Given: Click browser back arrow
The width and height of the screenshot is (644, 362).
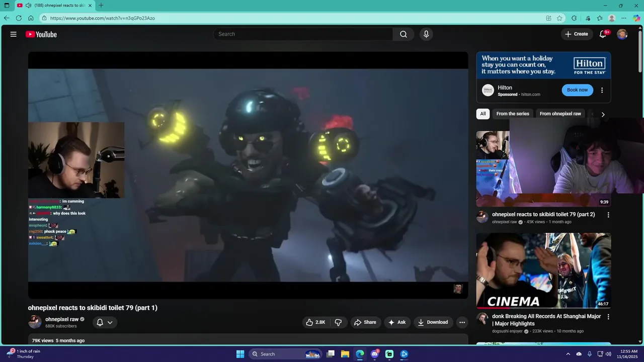Looking at the screenshot, I should (7, 18).
